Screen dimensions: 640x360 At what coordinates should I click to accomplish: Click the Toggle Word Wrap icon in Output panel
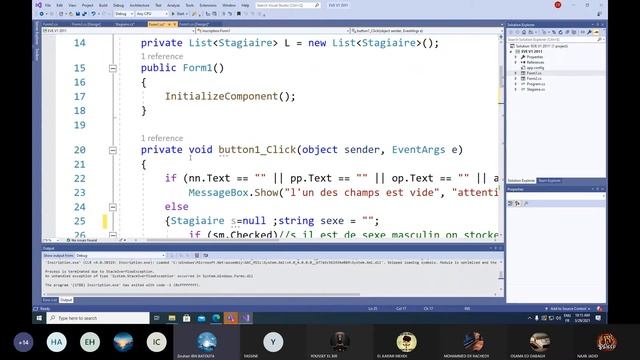(x=205, y=256)
